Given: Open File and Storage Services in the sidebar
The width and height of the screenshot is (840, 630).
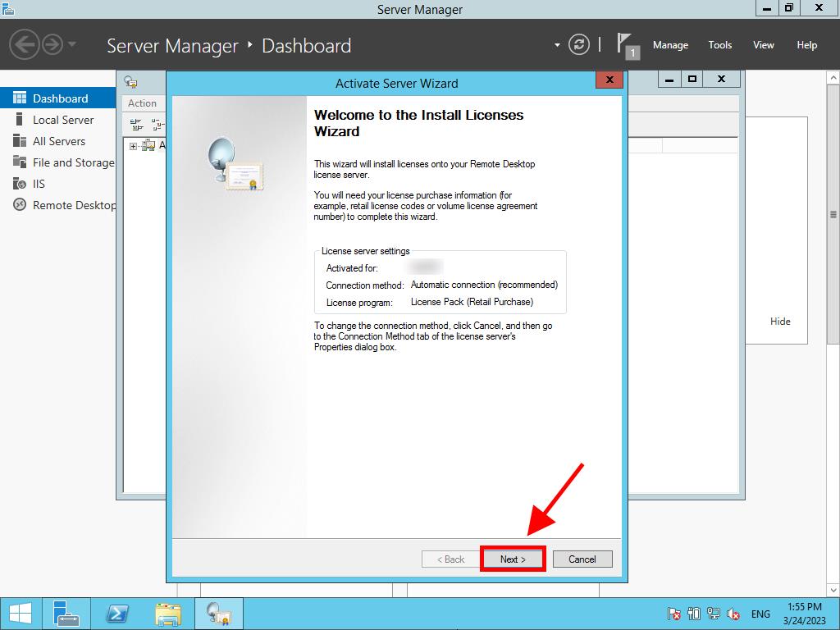Looking at the screenshot, I should (x=58, y=162).
